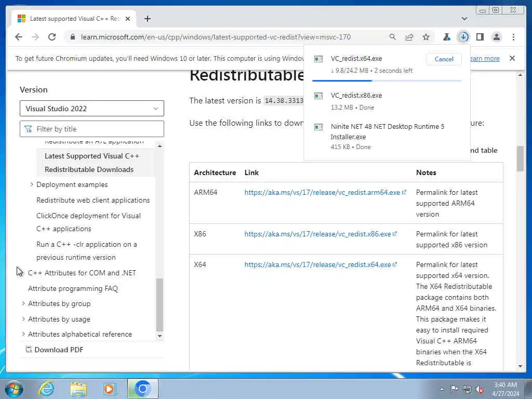Close the Latest supported Visual C++ tab

pyautogui.click(x=128, y=19)
